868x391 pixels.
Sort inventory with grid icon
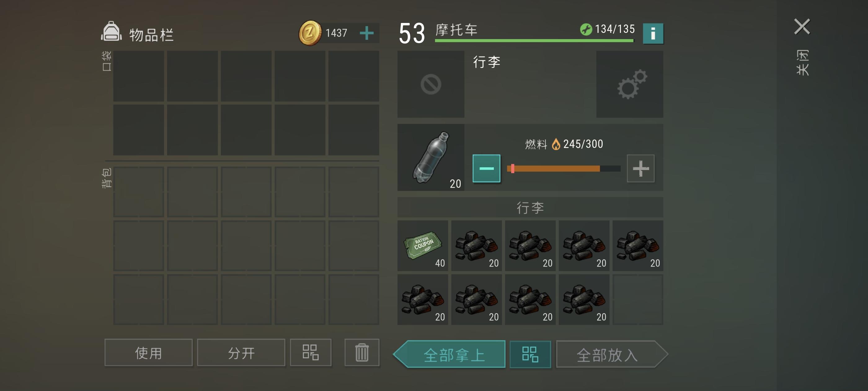tap(310, 352)
